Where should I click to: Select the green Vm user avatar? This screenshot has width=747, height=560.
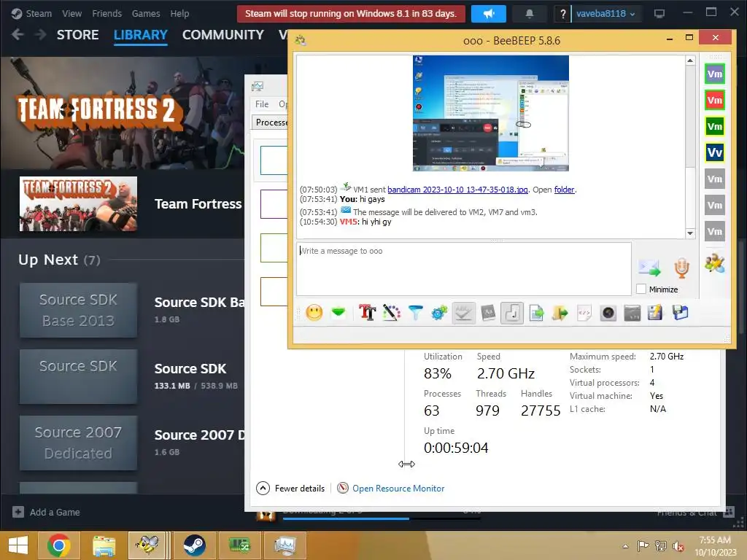click(715, 126)
